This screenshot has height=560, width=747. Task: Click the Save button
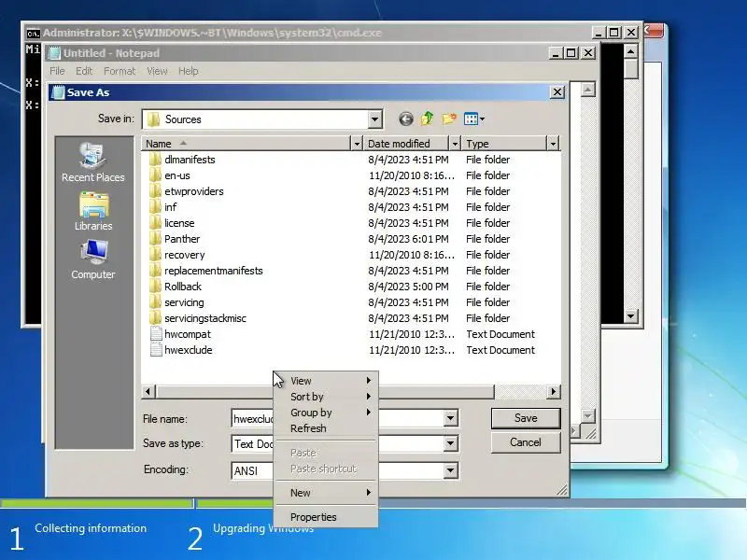[x=526, y=418]
